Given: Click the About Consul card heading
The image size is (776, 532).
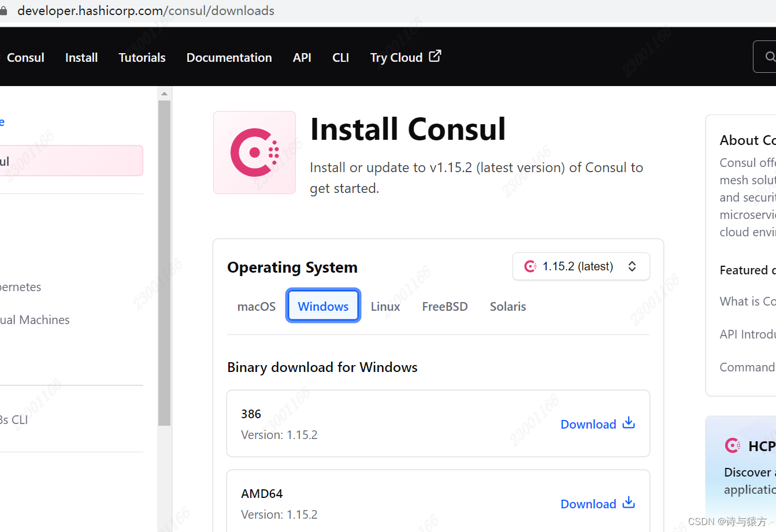Looking at the screenshot, I should (x=748, y=140).
